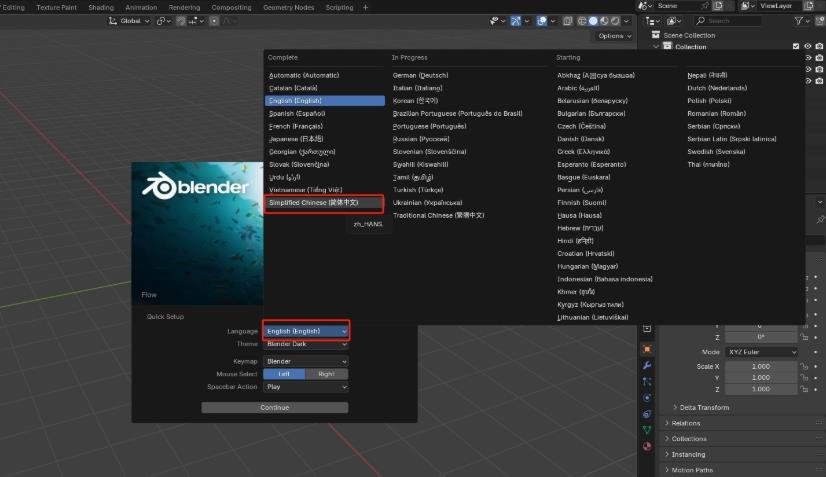826x477 pixels.
Task: Click the Add Workspace plus button
Action: click(366, 7)
